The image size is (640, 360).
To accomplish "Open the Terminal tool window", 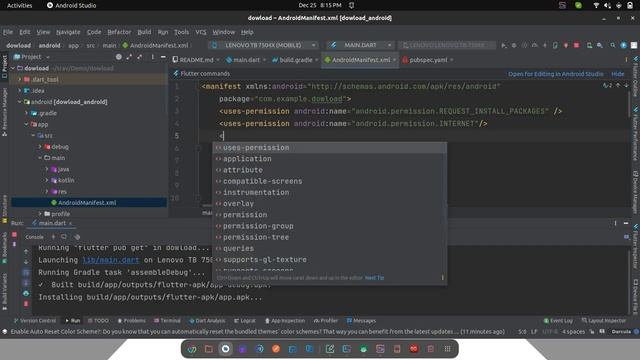I will [x=167, y=320].
